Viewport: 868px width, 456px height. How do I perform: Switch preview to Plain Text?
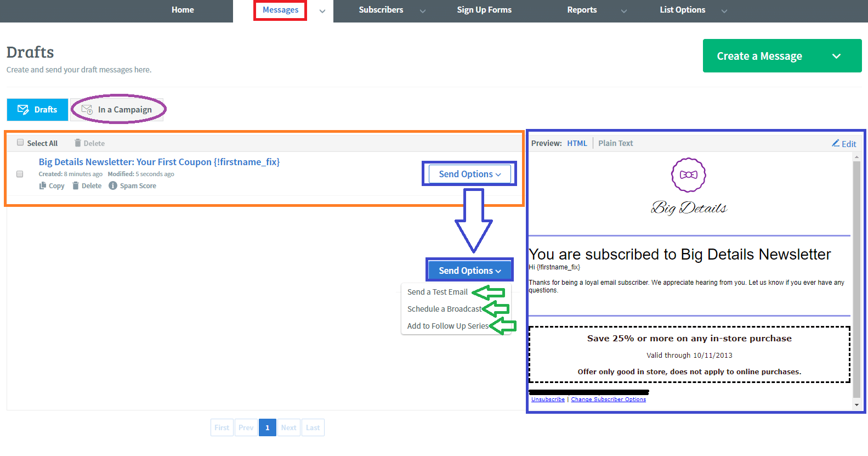coord(615,143)
